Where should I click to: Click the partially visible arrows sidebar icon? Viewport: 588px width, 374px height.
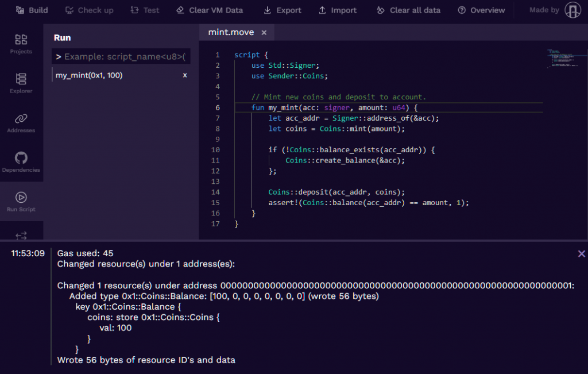pyautogui.click(x=21, y=234)
